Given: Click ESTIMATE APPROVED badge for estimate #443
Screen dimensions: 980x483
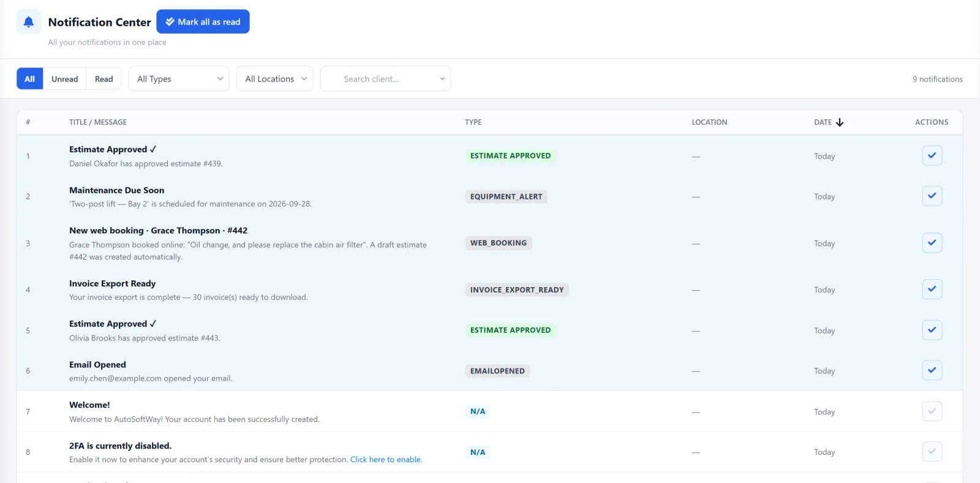Looking at the screenshot, I should tap(510, 330).
